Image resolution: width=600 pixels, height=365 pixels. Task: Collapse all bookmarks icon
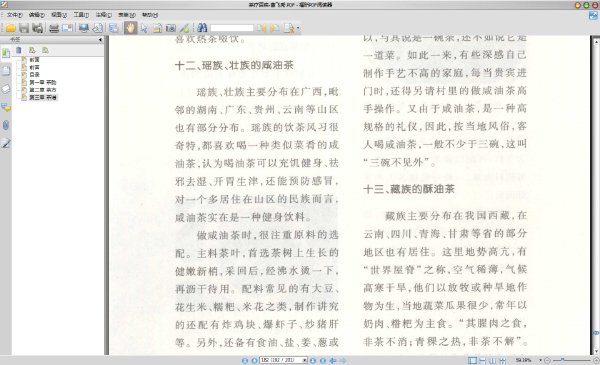coord(46,50)
